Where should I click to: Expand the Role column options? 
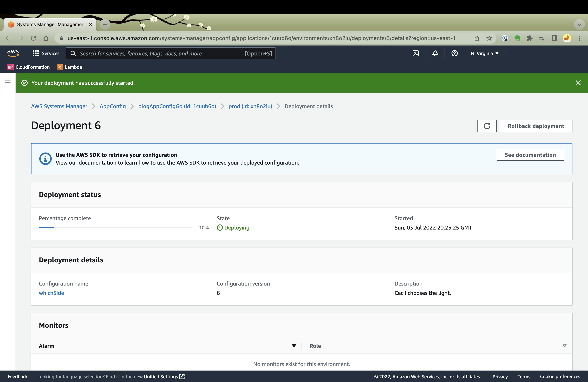tap(564, 346)
